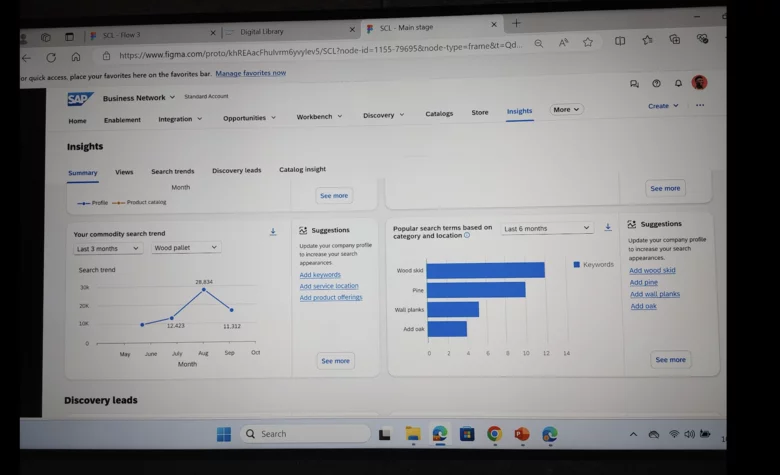Open the help question mark icon
The width and height of the screenshot is (780, 475).
coord(656,84)
